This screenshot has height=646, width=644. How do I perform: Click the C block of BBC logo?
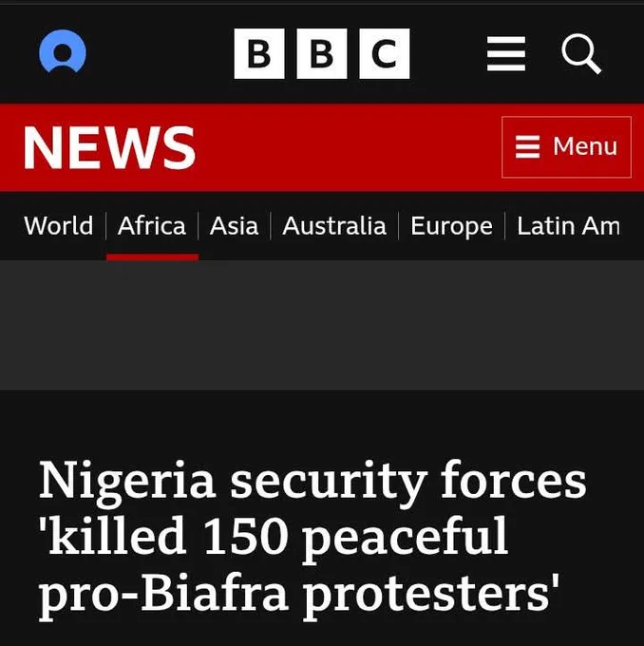click(385, 53)
